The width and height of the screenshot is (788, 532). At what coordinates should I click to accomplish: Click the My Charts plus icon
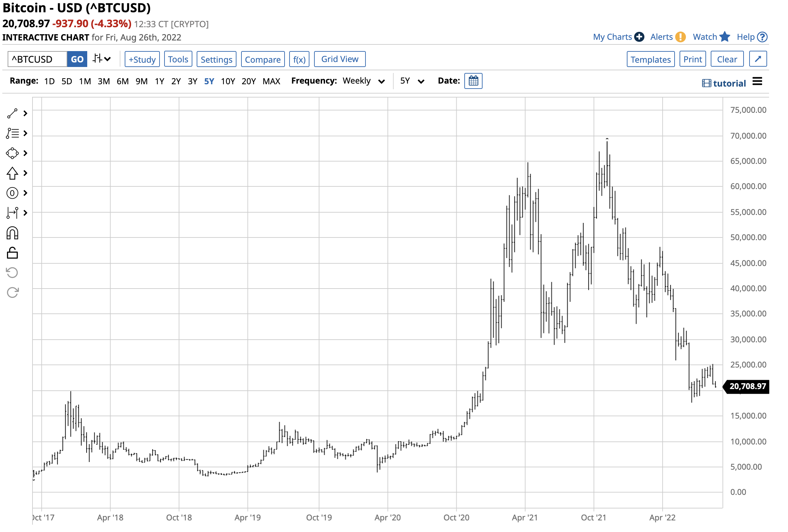point(639,37)
